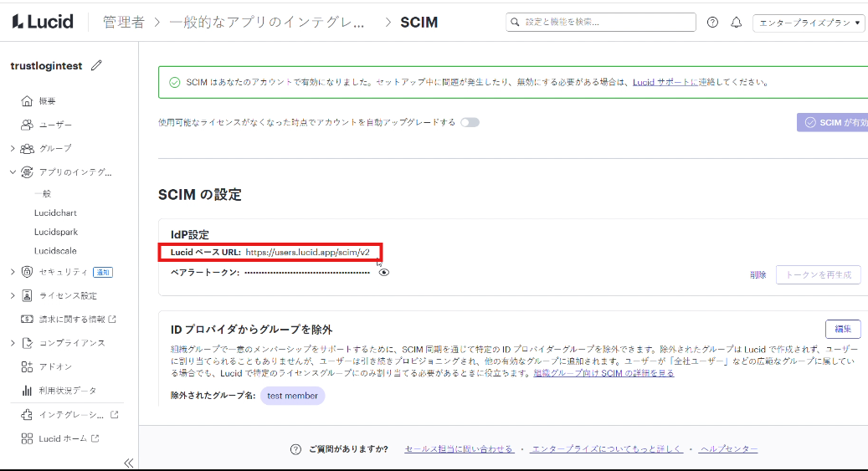Click the コンプライアンス document icon
Screen dimensions: 868x471
27,343
